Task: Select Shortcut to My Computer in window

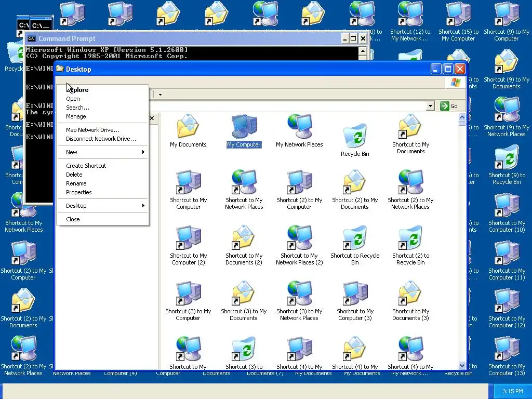Action: pos(188,190)
